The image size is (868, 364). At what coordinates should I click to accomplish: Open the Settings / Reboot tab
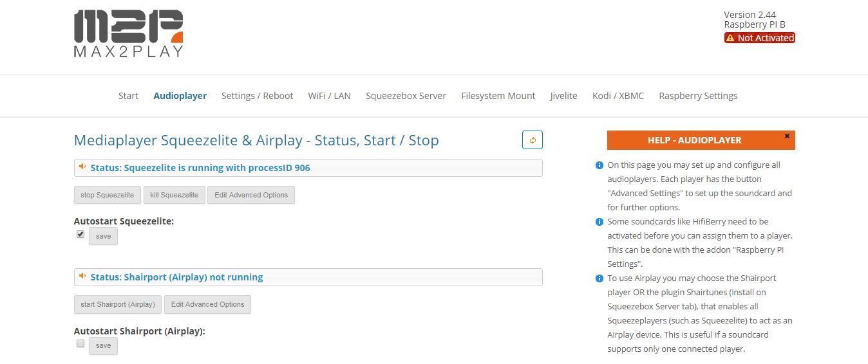(x=257, y=96)
